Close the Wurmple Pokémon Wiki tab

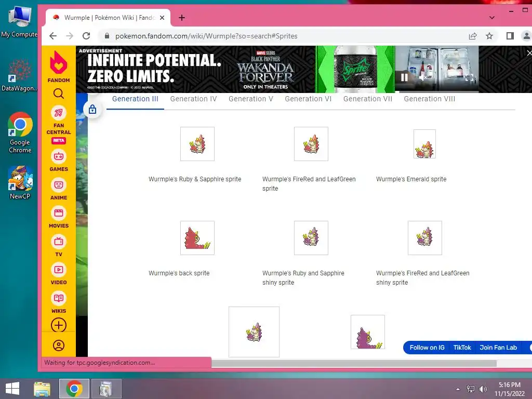click(162, 18)
